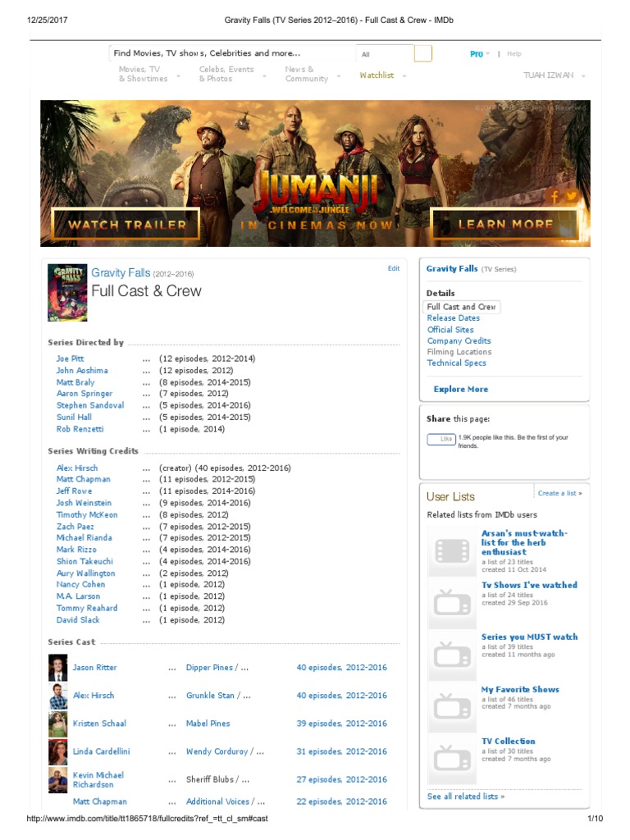Open the Watchlist dropdown arrow
This screenshot has width=630, height=840.
404,76
